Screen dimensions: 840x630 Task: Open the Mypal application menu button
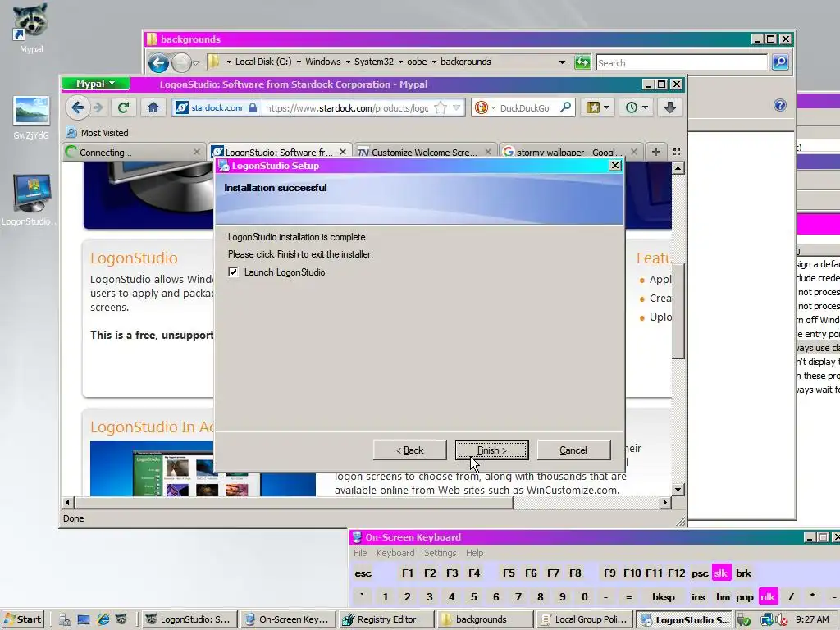click(x=95, y=84)
